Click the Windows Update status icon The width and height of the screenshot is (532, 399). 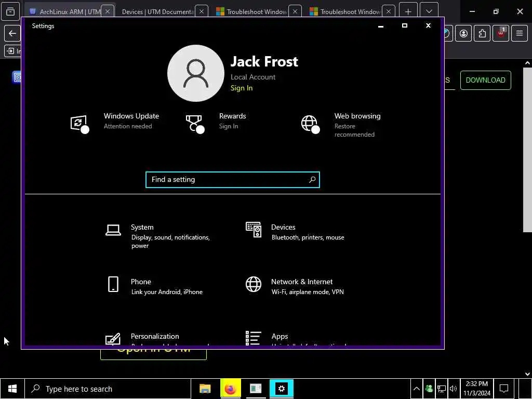pos(79,124)
